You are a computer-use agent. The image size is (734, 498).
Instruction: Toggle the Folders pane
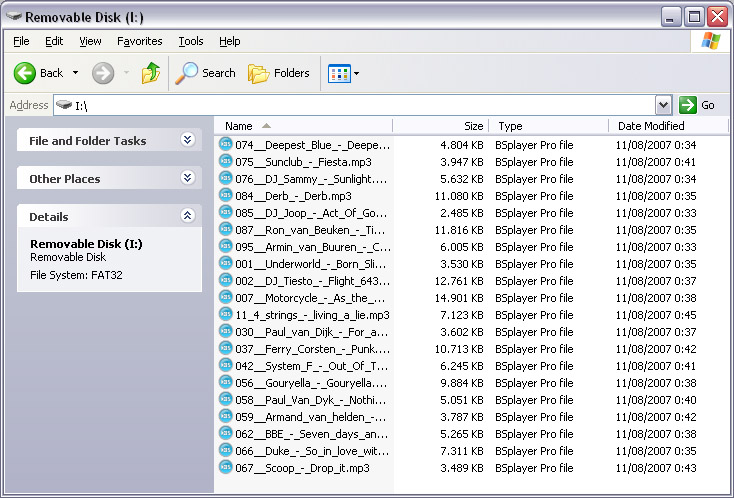tap(279, 73)
